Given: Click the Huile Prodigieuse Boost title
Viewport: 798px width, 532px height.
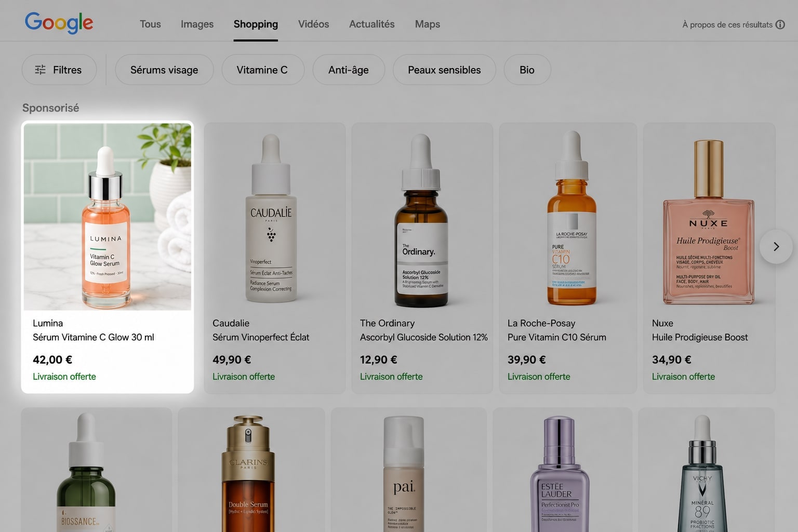Looking at the screenshot, I should pos(700,337).
